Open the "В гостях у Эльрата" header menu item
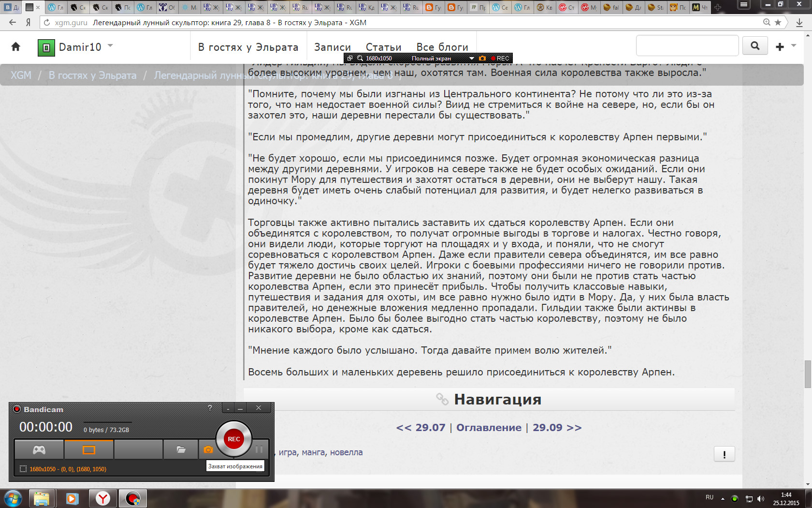 [248, 47]
